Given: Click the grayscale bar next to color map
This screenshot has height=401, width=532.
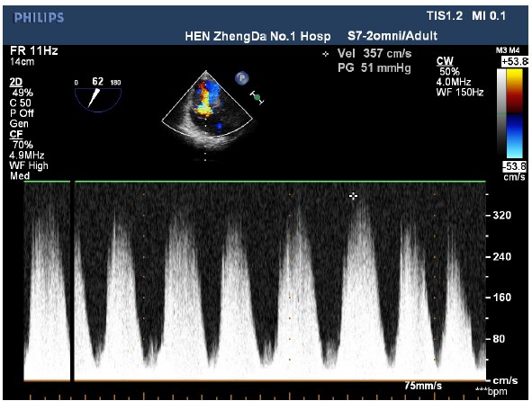Looking at the screenshot, I should click(x=501, y=113).
